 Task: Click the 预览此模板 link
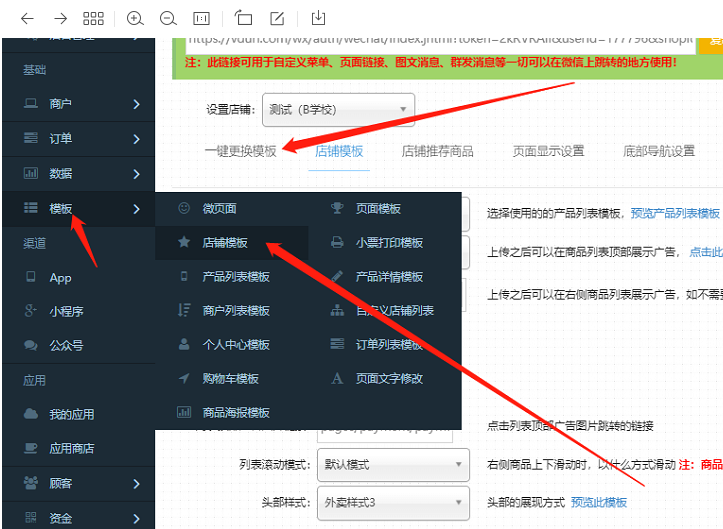pyautogui.click(x=599, y=501)
